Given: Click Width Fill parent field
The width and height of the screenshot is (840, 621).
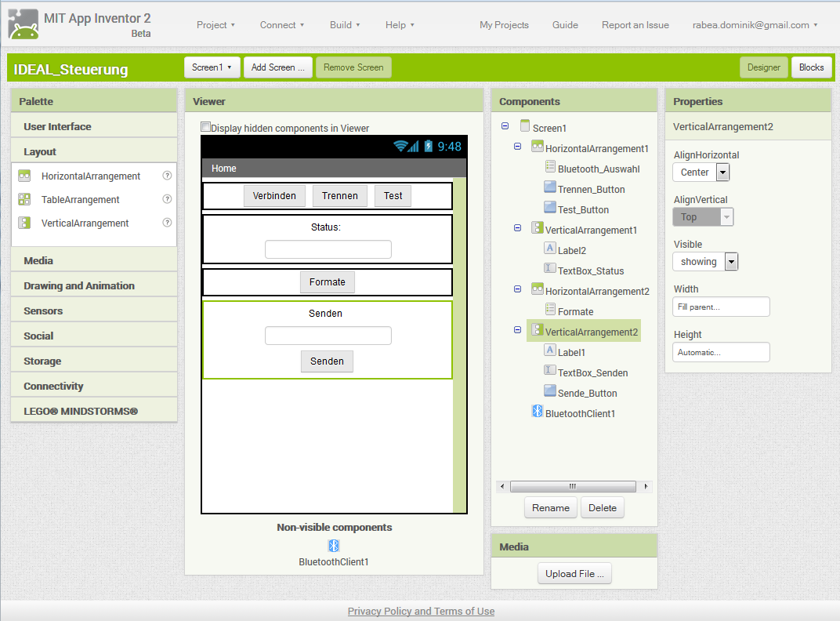Looking at the screenshot, I should (721, 307).
